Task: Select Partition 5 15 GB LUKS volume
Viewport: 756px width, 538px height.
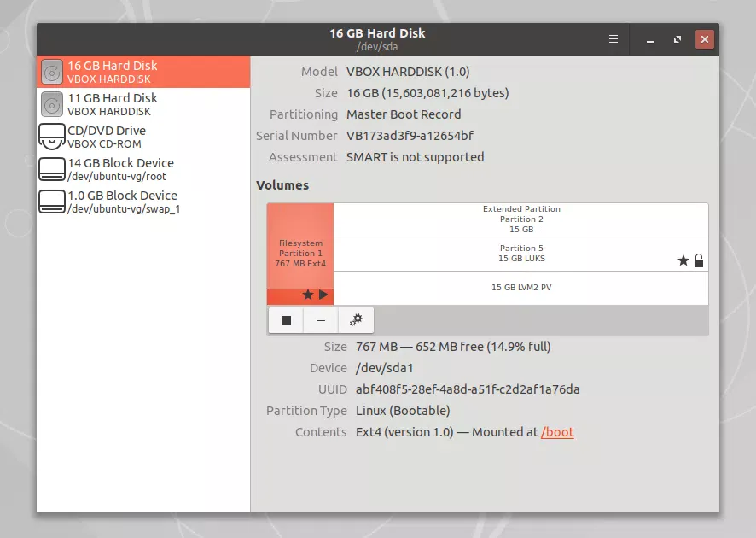Action: pyautogui.click(x=520, y=254)
